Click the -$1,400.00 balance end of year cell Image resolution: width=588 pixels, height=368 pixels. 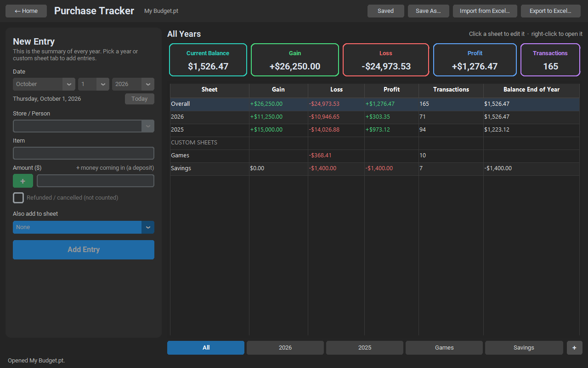pos(531,168)
